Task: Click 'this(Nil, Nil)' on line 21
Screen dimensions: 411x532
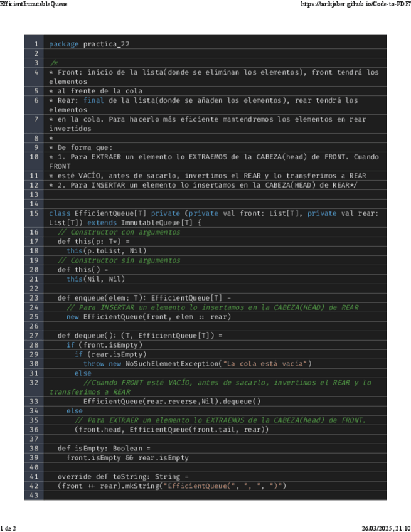Action: pos(96,279)
